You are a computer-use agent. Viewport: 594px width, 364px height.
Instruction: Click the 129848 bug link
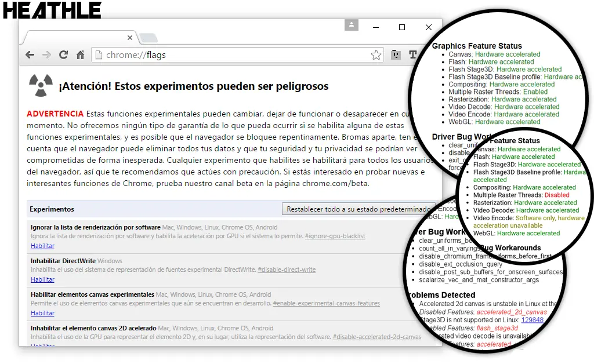pos(533,320)
